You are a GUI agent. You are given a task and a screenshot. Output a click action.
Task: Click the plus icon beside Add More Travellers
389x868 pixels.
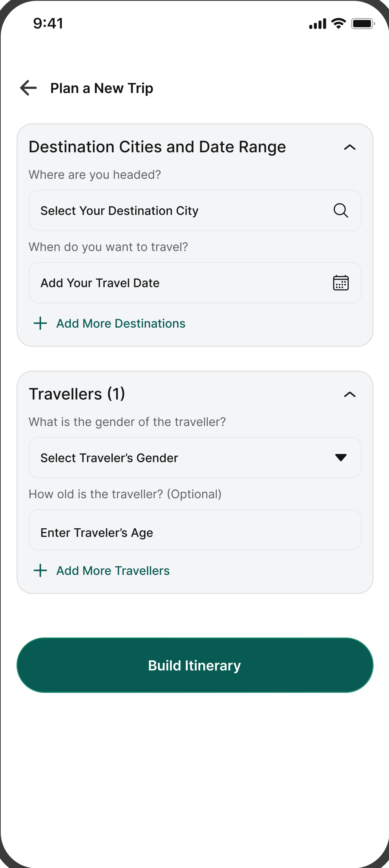pos(40,570)
